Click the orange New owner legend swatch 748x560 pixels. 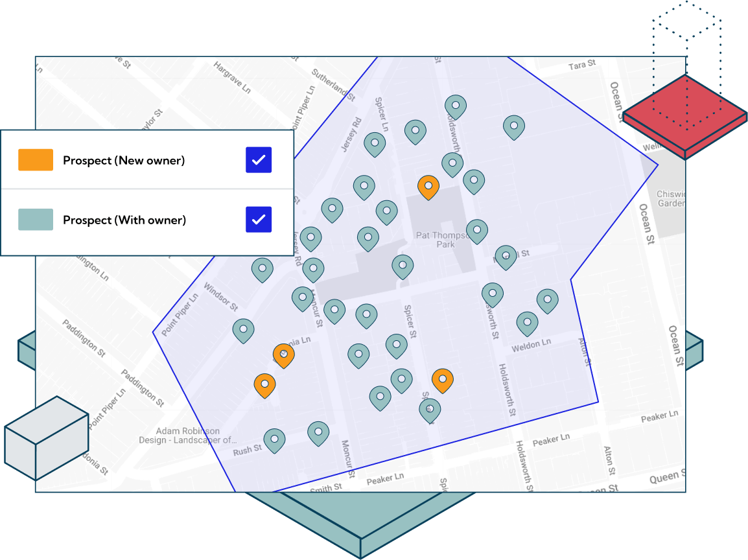[x=36, y=160]
